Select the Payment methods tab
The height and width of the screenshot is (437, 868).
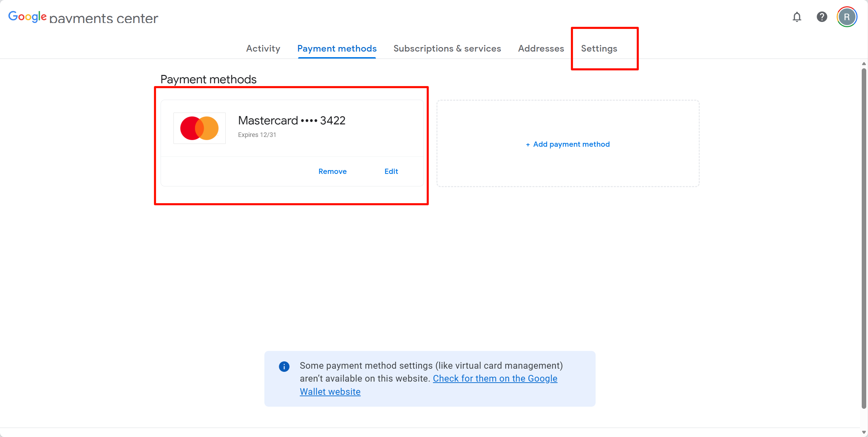(336, 48)
